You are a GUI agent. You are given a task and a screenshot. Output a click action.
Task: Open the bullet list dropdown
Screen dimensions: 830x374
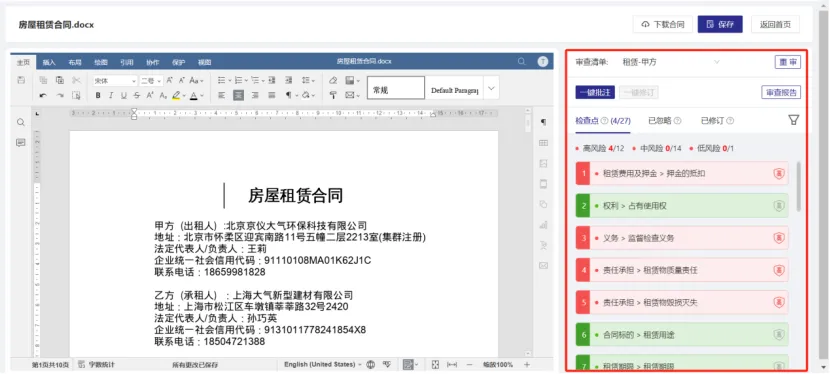click(x=224, y=80)
